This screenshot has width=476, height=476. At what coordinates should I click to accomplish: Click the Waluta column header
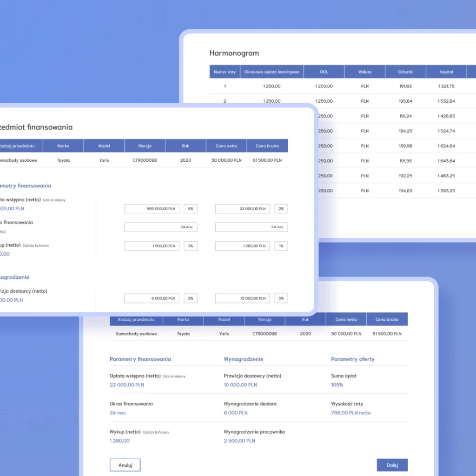pyautogui.click(x=364, y=72)
